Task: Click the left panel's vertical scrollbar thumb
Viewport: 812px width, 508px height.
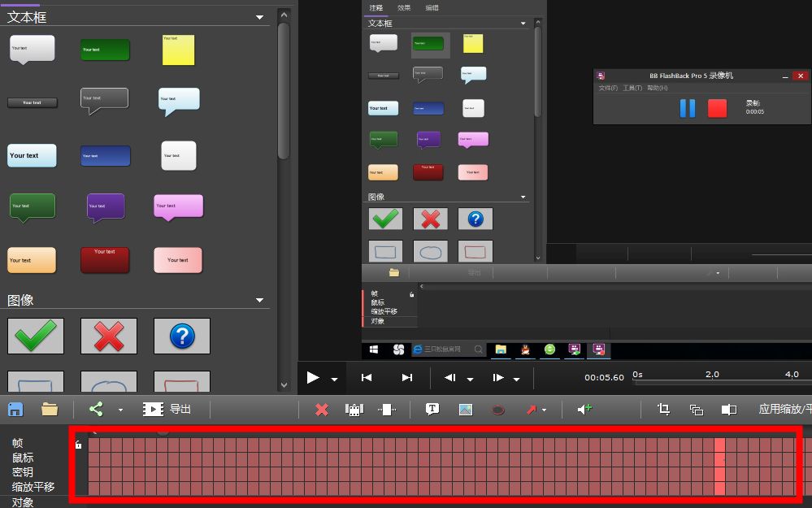Action: pyautogui.click(x=284, y=90)
